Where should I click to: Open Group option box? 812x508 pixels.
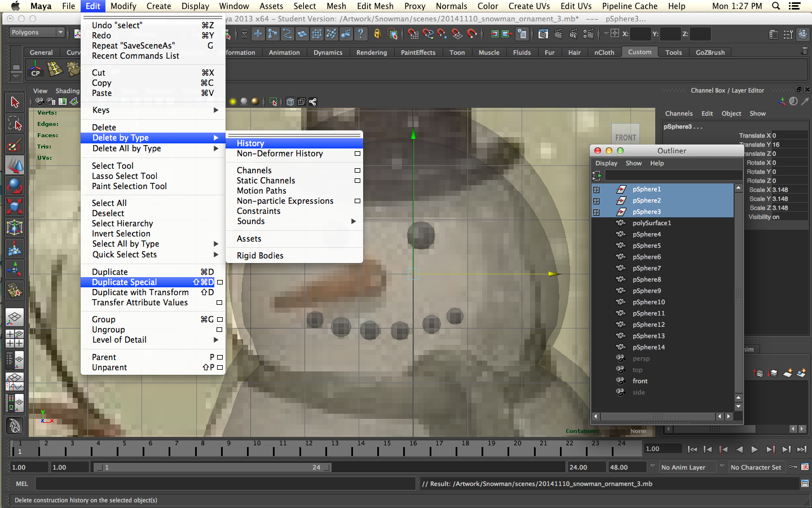pyautogui.click(x=219, y=319)
